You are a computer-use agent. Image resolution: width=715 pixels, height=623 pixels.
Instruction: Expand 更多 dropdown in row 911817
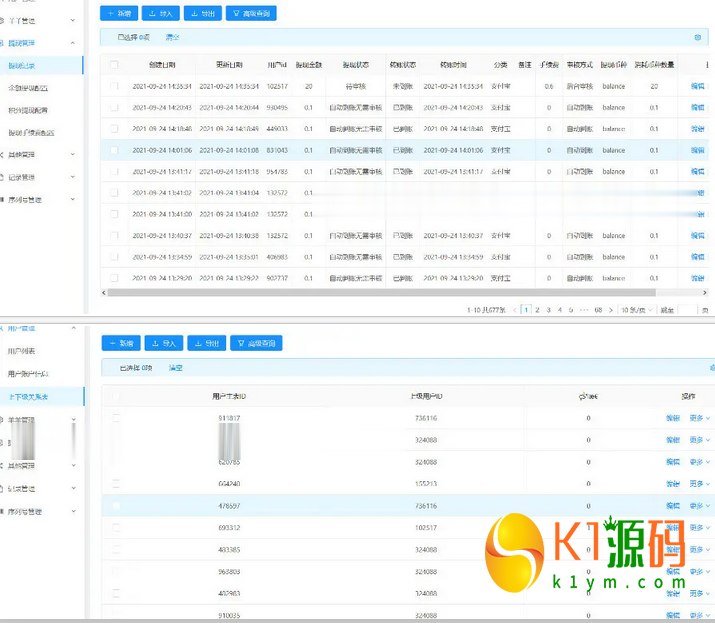coord(699,419)
